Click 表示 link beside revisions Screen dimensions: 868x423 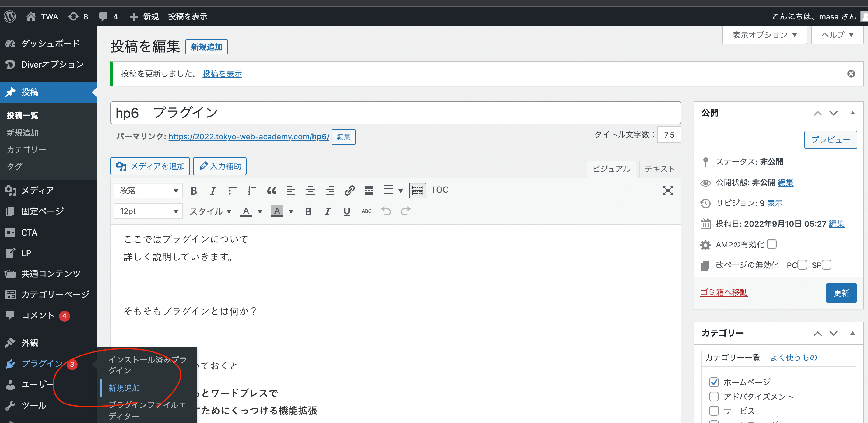point(775,203)
